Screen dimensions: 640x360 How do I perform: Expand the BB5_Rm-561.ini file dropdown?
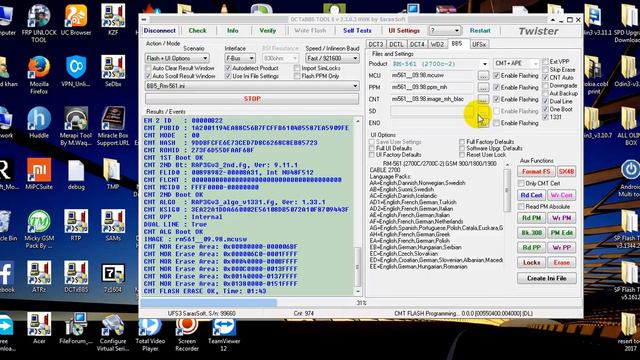[252, 86]
